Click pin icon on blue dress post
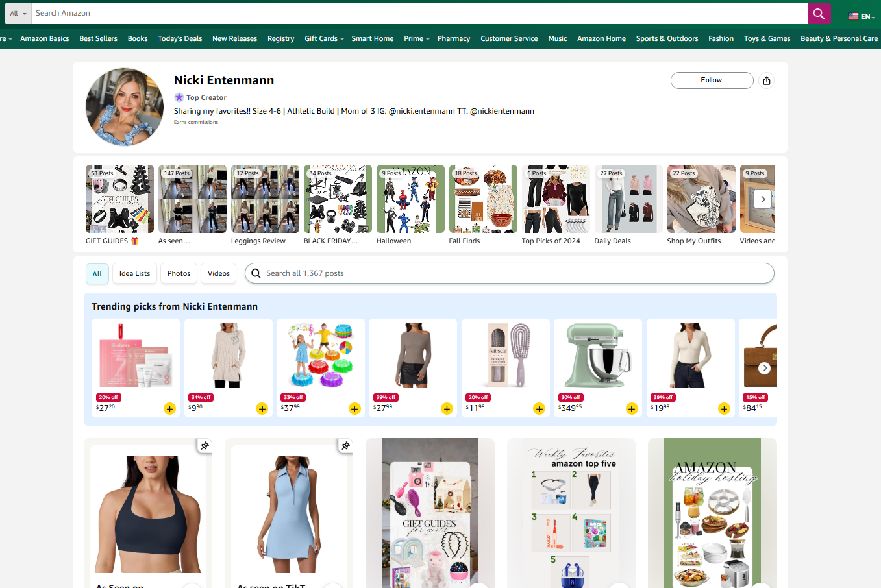Viewport: 881px width, 588px height. 345,446
